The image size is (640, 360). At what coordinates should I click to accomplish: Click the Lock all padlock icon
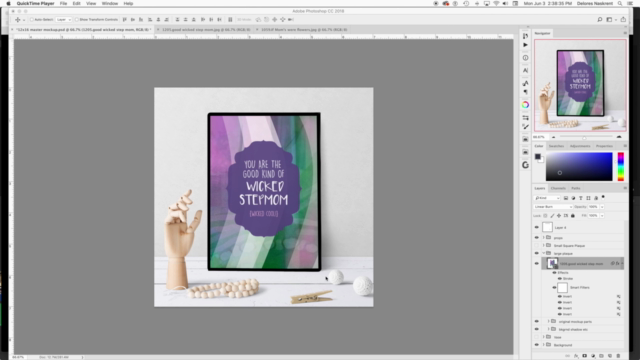(573, 216)
